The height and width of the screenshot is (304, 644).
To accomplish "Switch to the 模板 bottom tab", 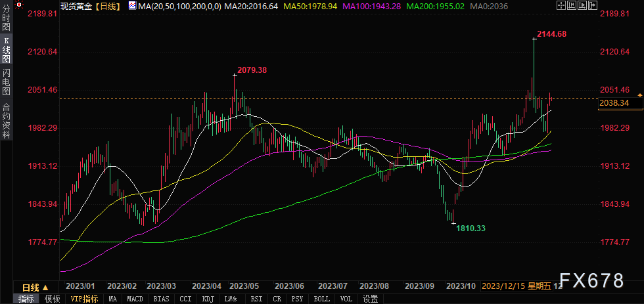I will click(52, 299).
